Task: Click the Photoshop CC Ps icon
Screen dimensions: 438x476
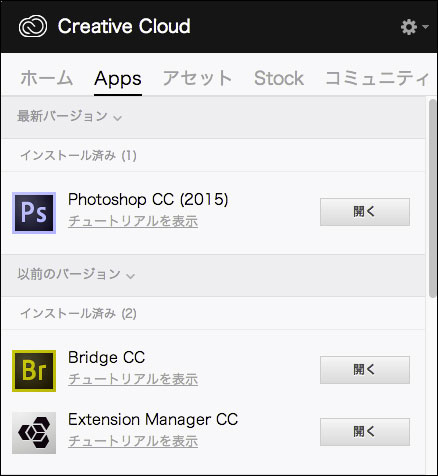Action: point(34,213)
